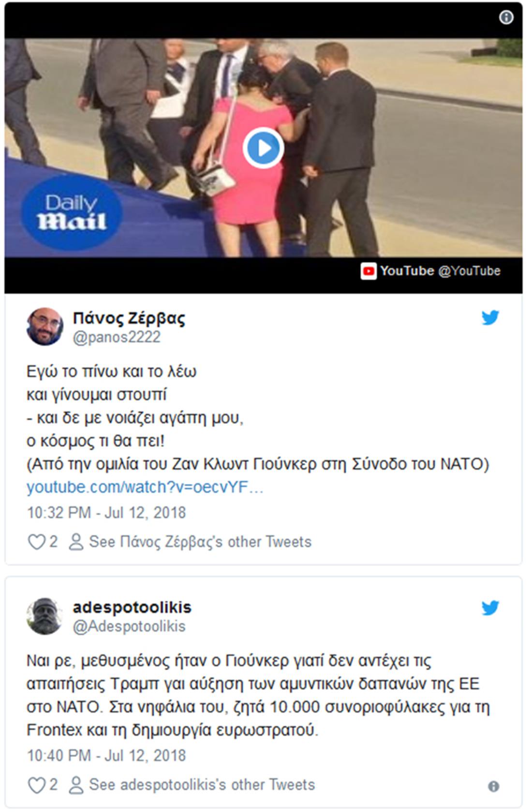Viewport: 532px width, 812px height.
Task: Open adespotoolikis profile avatar
Action: tap(44, 616)
